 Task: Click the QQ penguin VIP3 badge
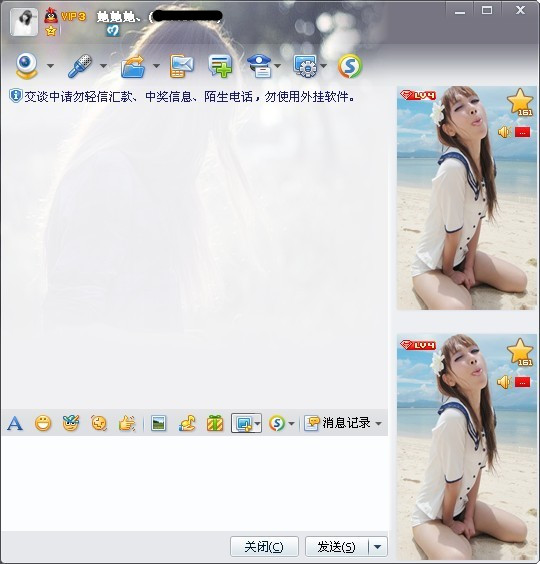65,16
